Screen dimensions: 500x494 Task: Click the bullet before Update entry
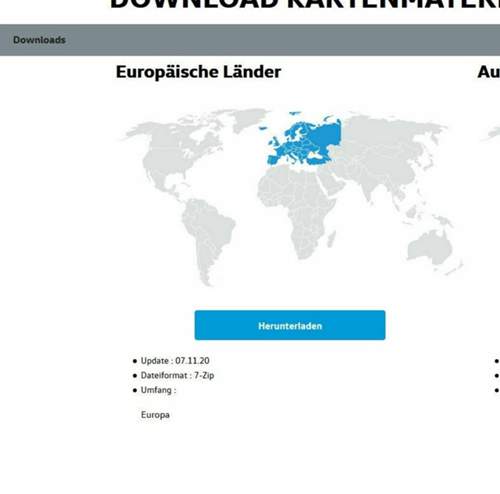click(135, 361)
